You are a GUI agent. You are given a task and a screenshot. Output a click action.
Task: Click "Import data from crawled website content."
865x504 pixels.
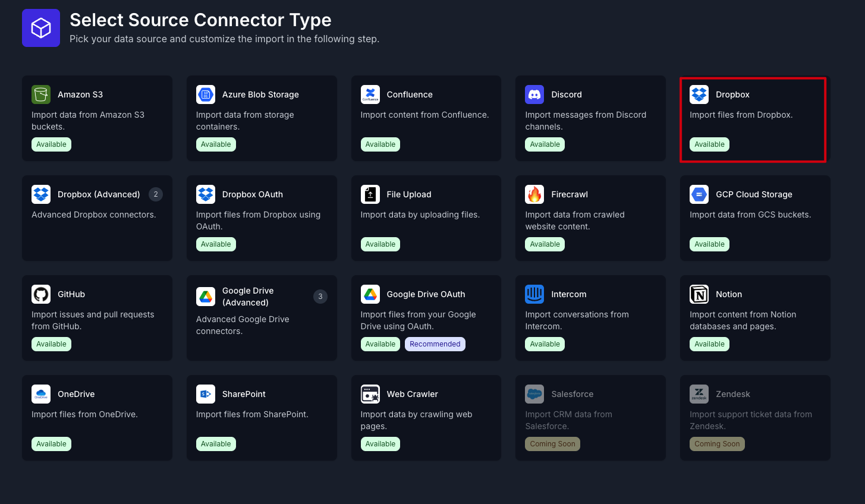(575, 220)
